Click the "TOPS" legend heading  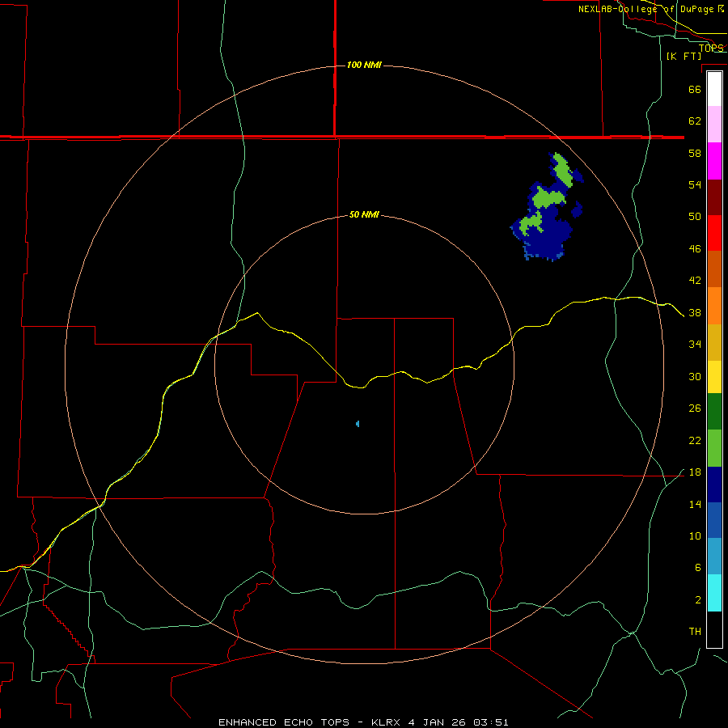(x=711, y=48)
